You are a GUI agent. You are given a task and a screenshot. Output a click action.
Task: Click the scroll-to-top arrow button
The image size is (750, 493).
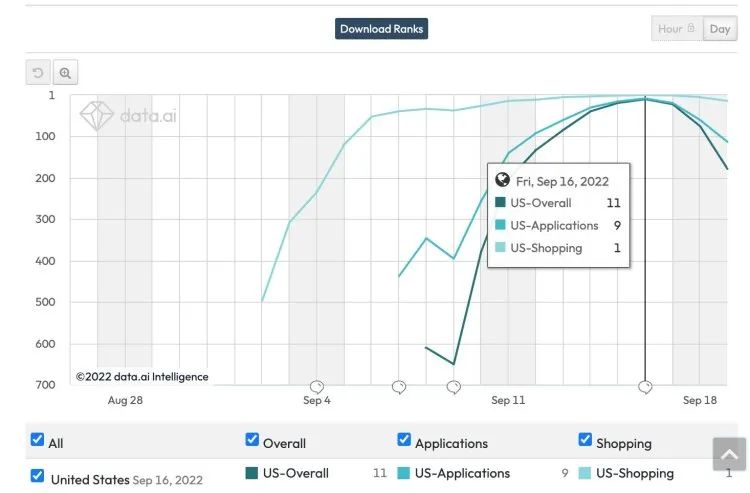point(728,454)
